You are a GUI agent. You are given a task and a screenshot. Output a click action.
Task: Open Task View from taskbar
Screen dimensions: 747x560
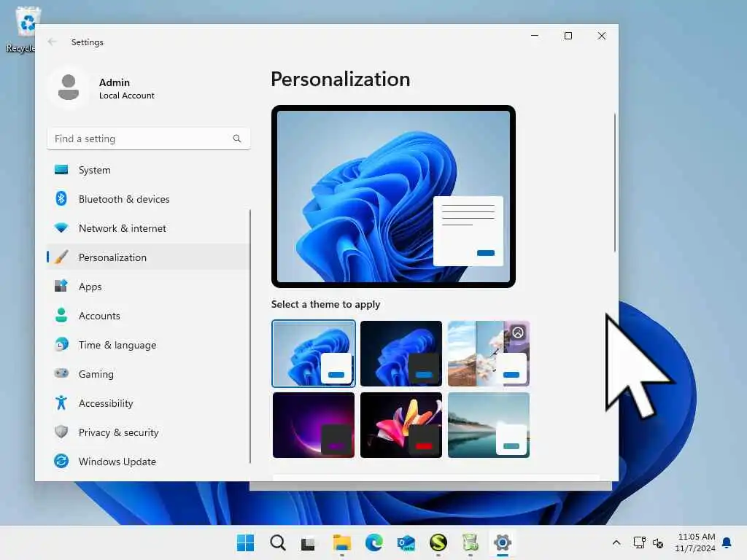(x=308, y=543)
